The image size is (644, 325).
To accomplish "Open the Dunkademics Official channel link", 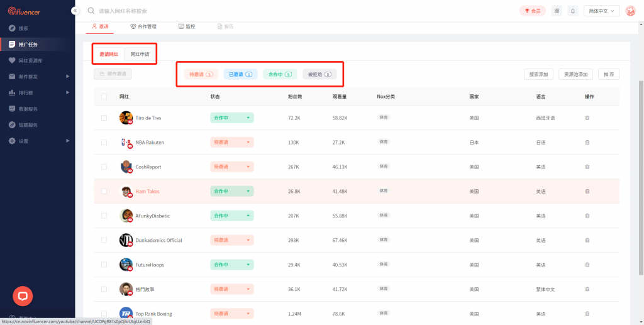I will (158, 240).
